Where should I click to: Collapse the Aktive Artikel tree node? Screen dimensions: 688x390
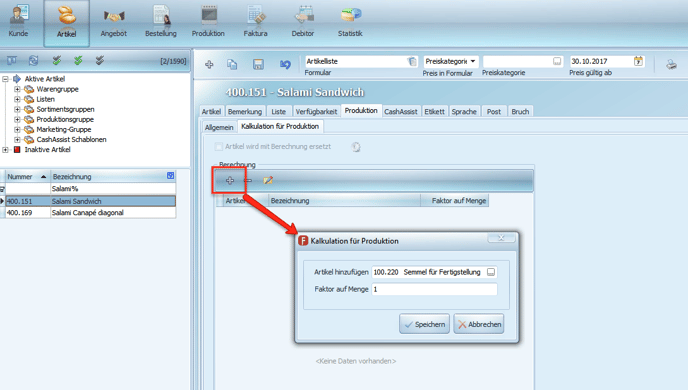click(5, 79)
